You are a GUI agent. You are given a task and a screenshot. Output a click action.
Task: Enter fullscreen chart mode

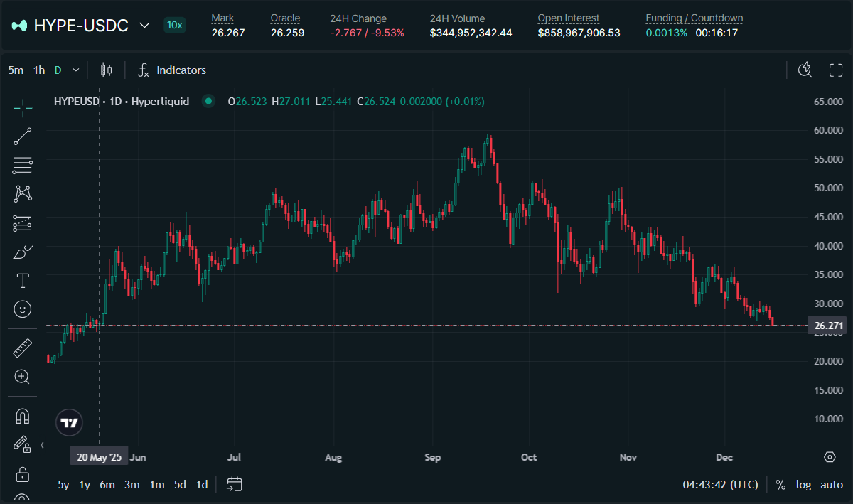tap(836, 70)
